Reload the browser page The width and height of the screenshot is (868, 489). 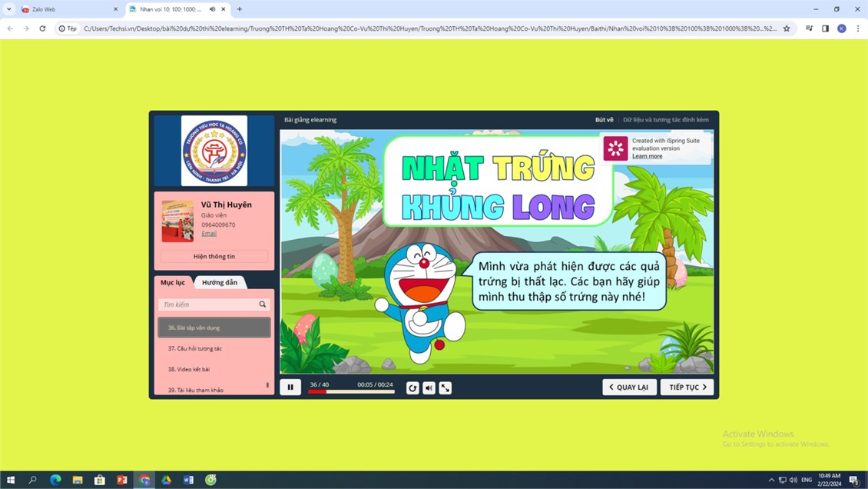[x=42, y=28]
